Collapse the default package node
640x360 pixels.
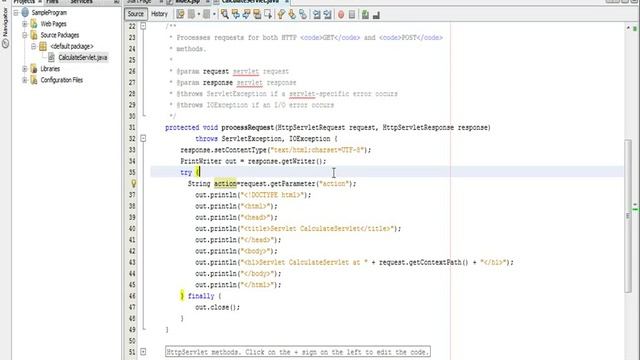tap(34, 46)
